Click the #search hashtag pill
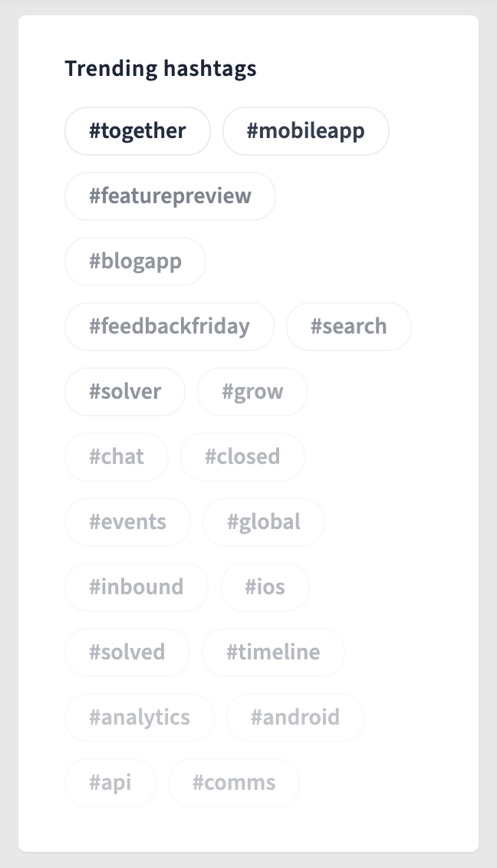 click(348, 326)
